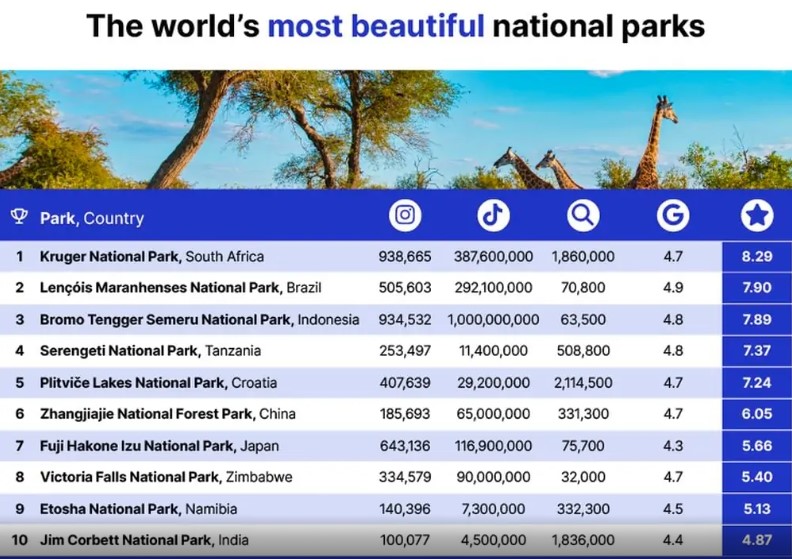Click Jim Corbett National Park, India
Viewport: 792px width, 559px height.
(x=143, y=541)
